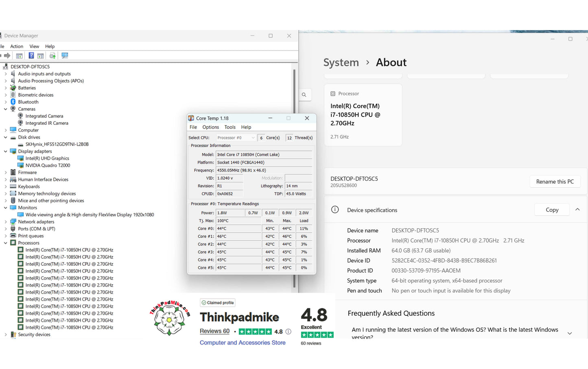Click the Audio Processing Objects speaker icon
Image resolution: width=588 pixels, height=369 pixels.
click(13, 81)
